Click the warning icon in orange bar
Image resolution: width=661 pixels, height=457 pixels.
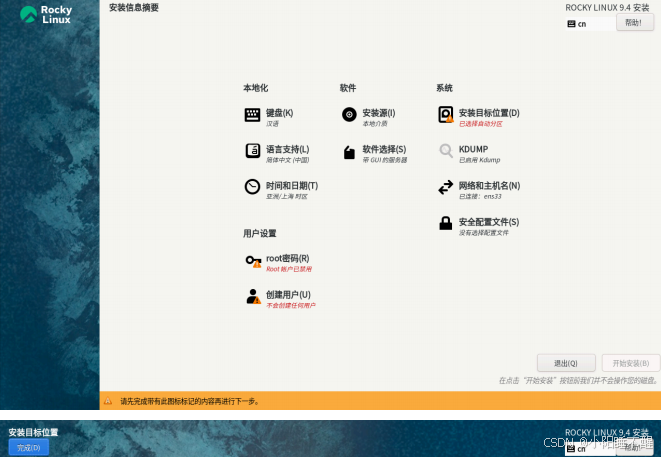[x=108, y=401]
